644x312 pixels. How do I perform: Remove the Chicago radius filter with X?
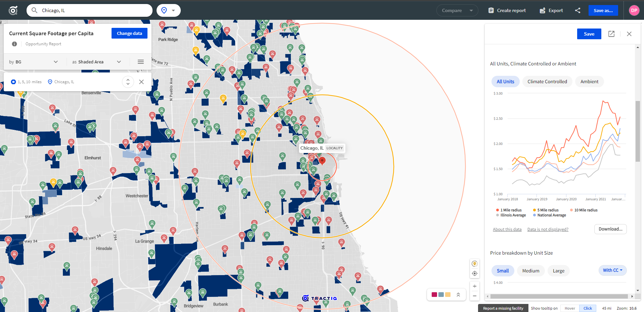pos(141,82)
